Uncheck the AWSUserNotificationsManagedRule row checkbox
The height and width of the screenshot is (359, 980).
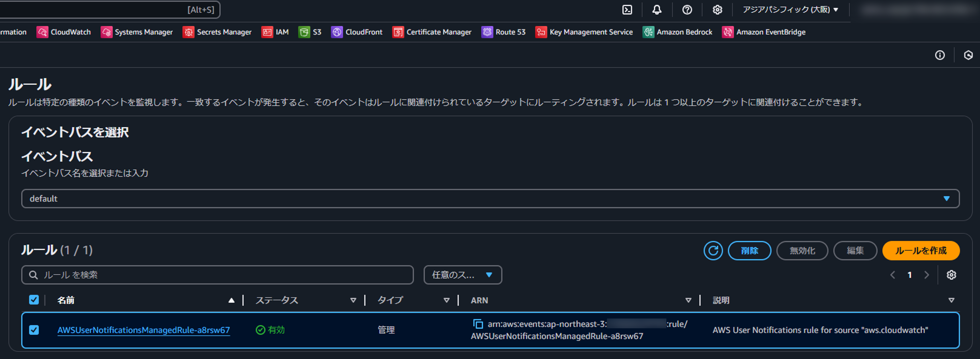click(34, 330)
